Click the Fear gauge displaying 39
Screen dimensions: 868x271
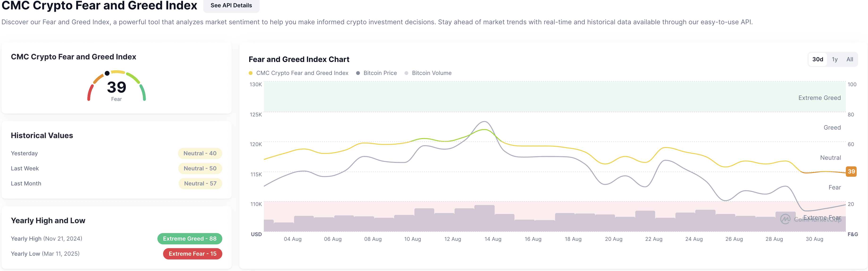click(116, 87)
